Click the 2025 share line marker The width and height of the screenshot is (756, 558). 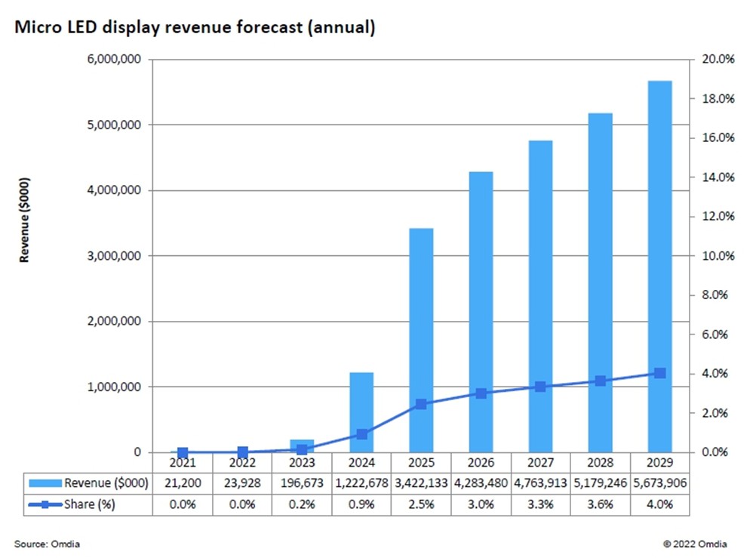(422, 404)
